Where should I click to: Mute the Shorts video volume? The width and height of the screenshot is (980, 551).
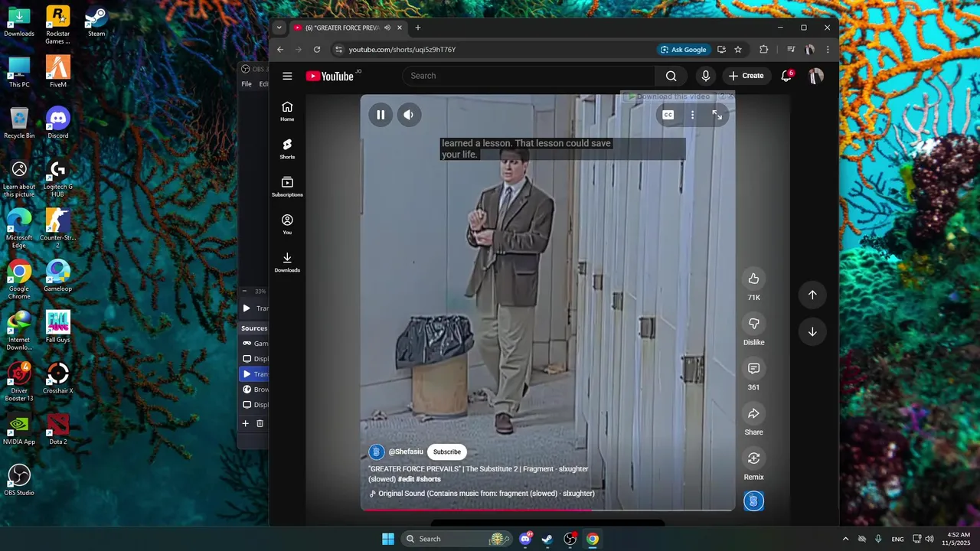coord(409,115)
